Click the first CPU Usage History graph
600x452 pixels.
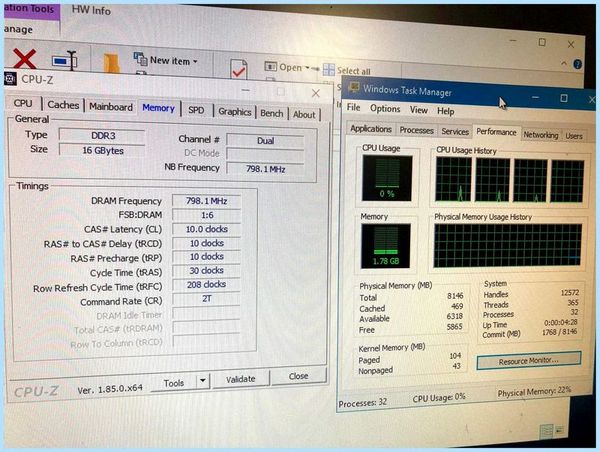click(453, 179)
